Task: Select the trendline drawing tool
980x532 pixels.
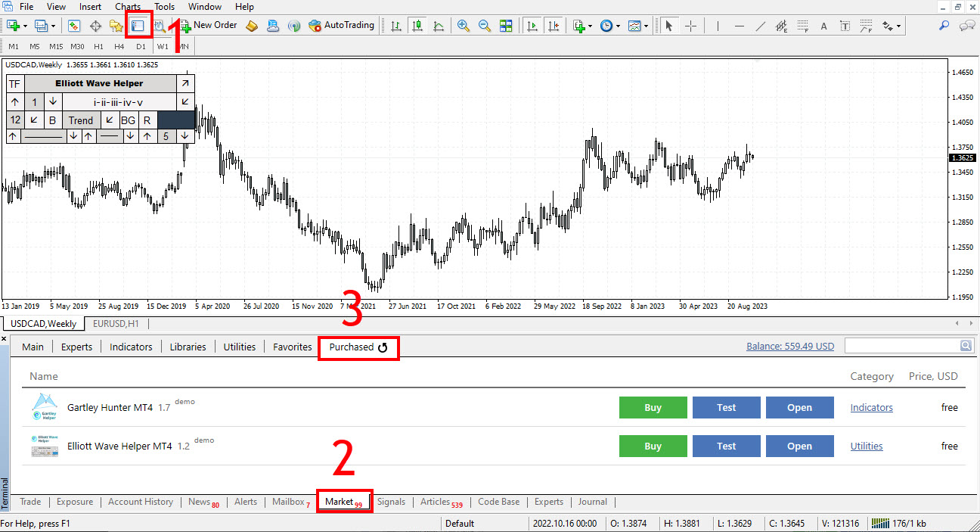Action: 761,26
